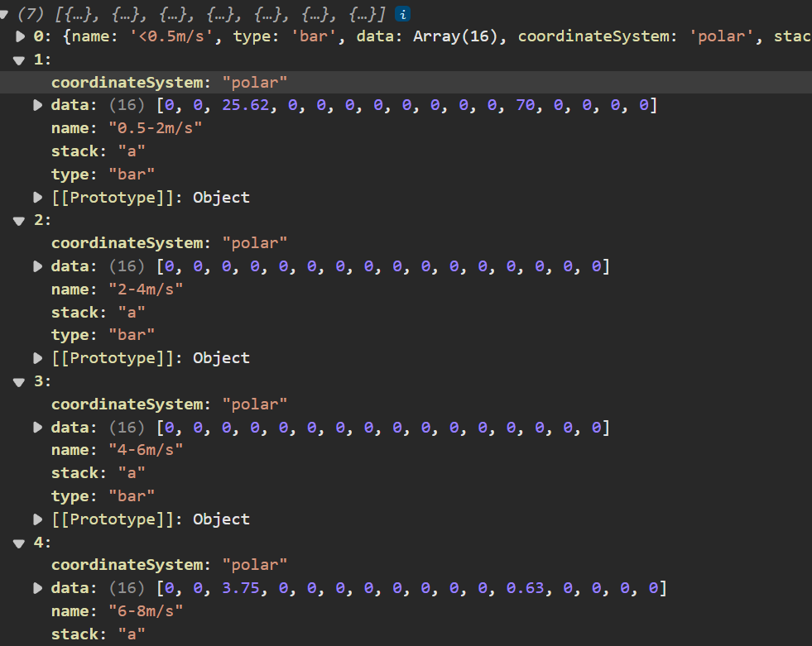Click the value 0.63 in item 4 data
This screenshot has height=646, width=812.
pyautogui.click(x=525, y=588)
